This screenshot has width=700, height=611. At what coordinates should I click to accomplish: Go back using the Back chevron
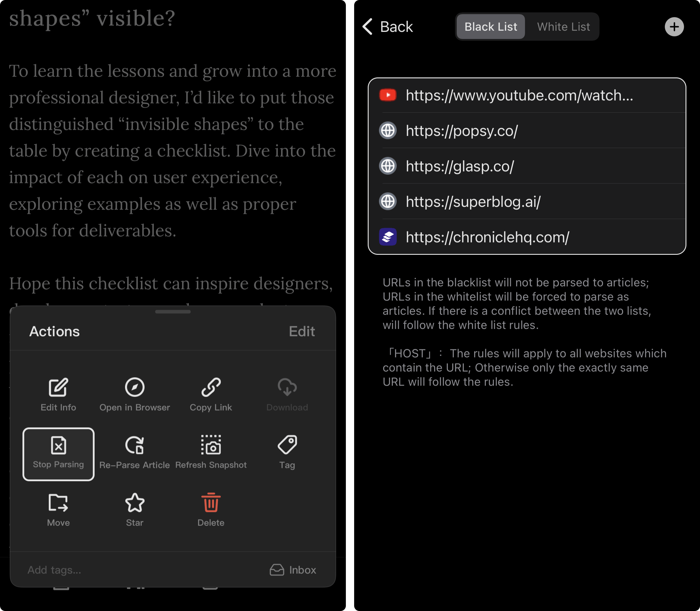click(388, 27)
